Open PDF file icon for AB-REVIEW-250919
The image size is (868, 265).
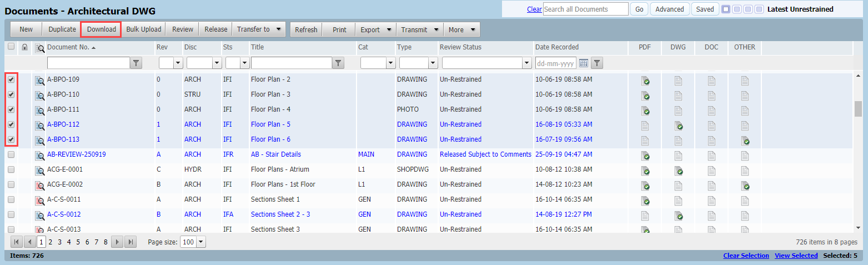pos(645,155)
